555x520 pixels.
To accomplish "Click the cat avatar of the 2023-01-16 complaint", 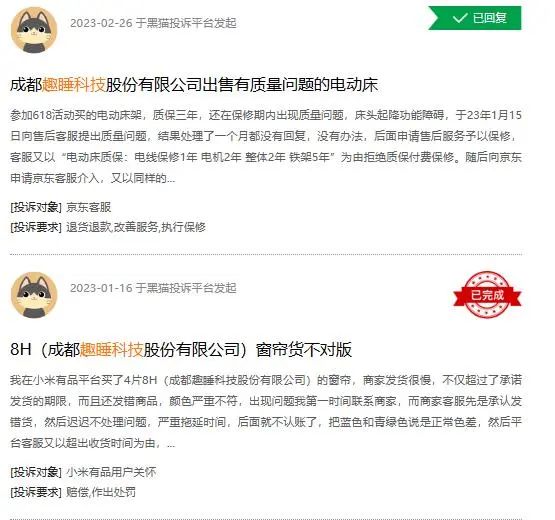I will point(34,295).
